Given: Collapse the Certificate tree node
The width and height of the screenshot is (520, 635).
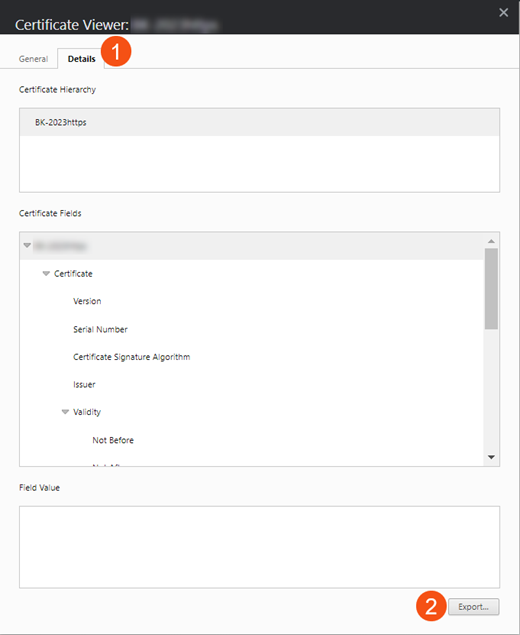Looking at the screenshot, I should pos(46,274).
